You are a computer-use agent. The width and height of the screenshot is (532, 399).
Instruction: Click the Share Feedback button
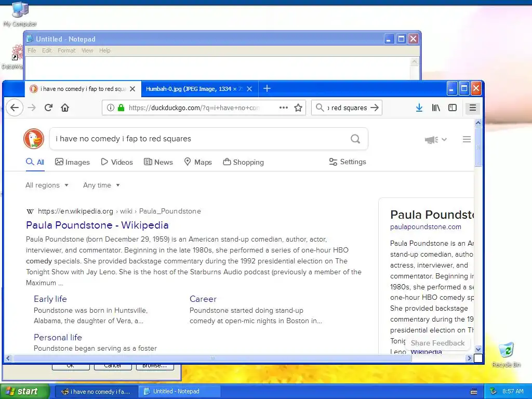(x=437, y=343)
